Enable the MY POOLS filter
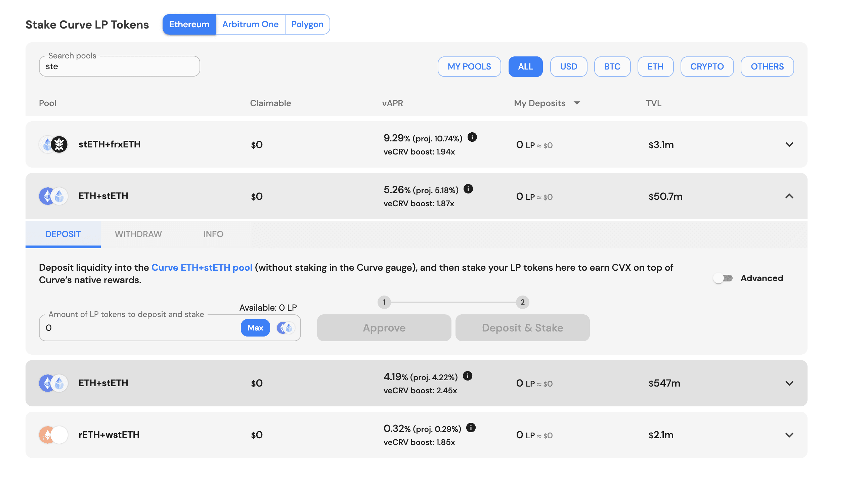This screenshot has width=868, height=489. click(469, 66)
